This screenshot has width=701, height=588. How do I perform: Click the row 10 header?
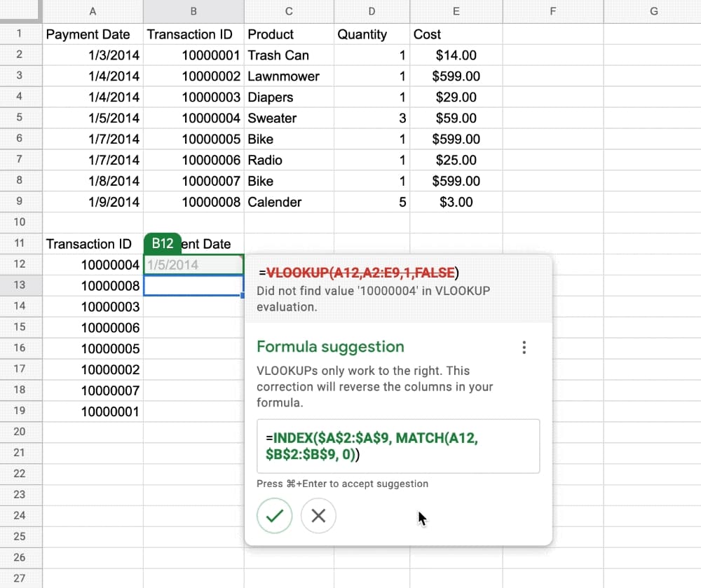tap(19, 222)
